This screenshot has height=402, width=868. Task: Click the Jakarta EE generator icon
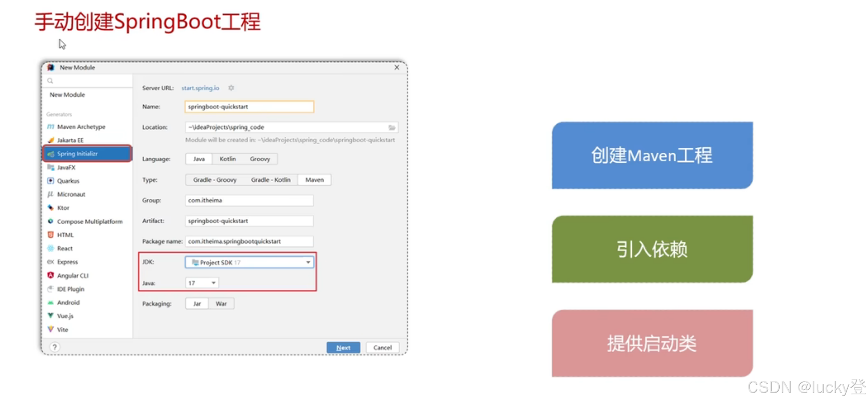[x=50, y=140]
